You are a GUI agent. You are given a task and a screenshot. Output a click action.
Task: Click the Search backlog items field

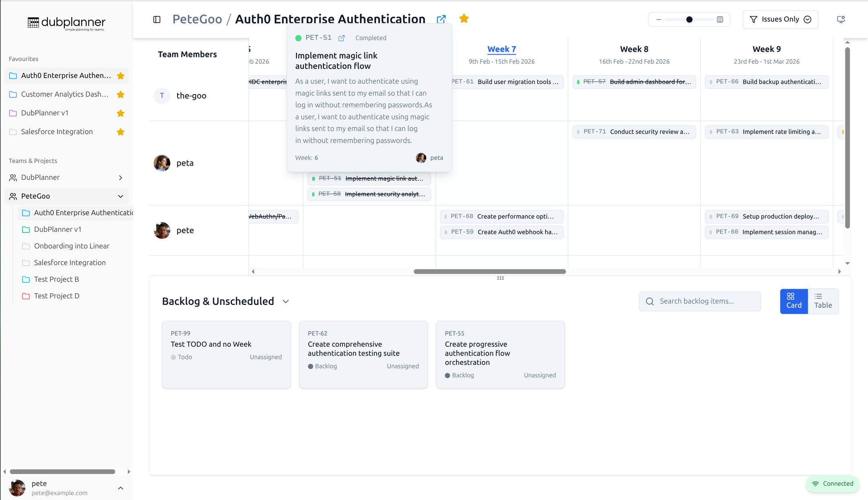click(707, 301)
